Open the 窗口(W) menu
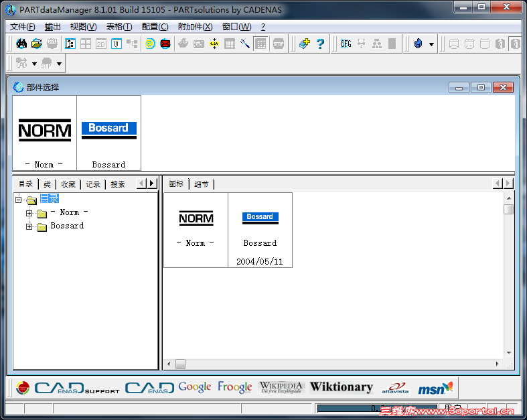Viewport: 527px width, 420px height. [x=236, y=27]
